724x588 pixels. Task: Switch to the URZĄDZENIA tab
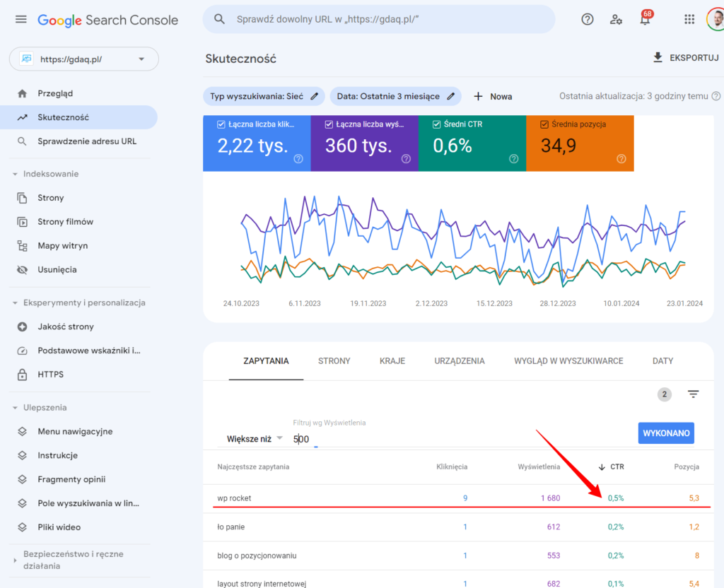(460, 360)
